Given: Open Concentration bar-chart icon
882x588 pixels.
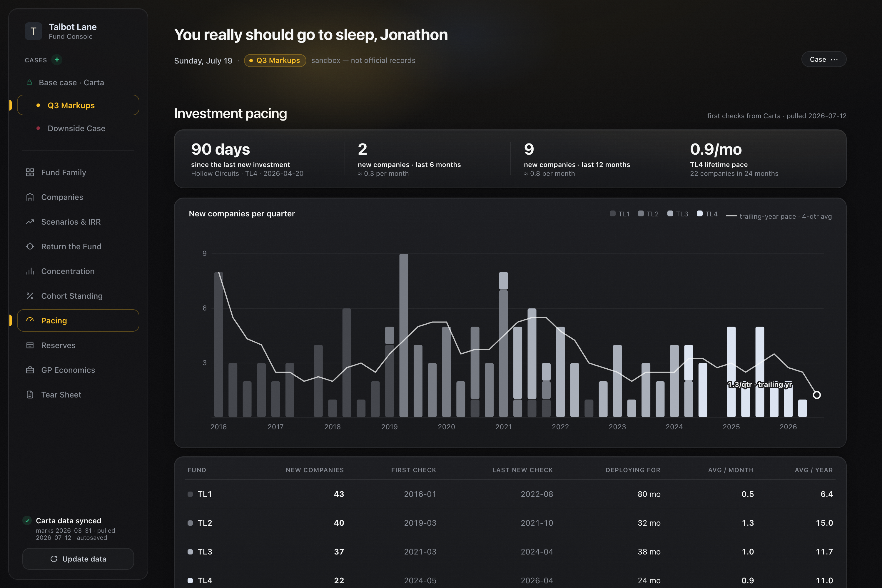Looking at the screenshot, I should (x=30, y=271).
